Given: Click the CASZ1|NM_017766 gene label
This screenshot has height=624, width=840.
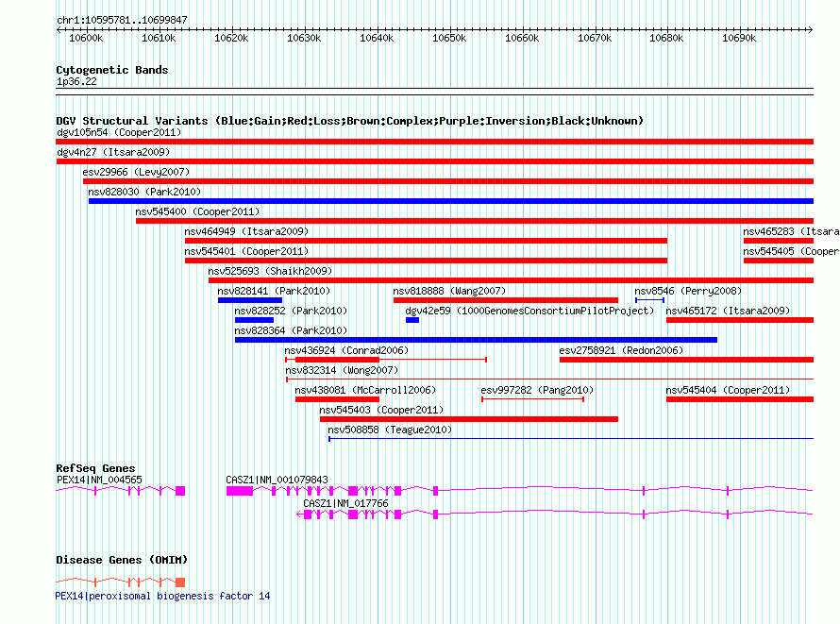Looking at the screenshot, I should click(345, 503).
